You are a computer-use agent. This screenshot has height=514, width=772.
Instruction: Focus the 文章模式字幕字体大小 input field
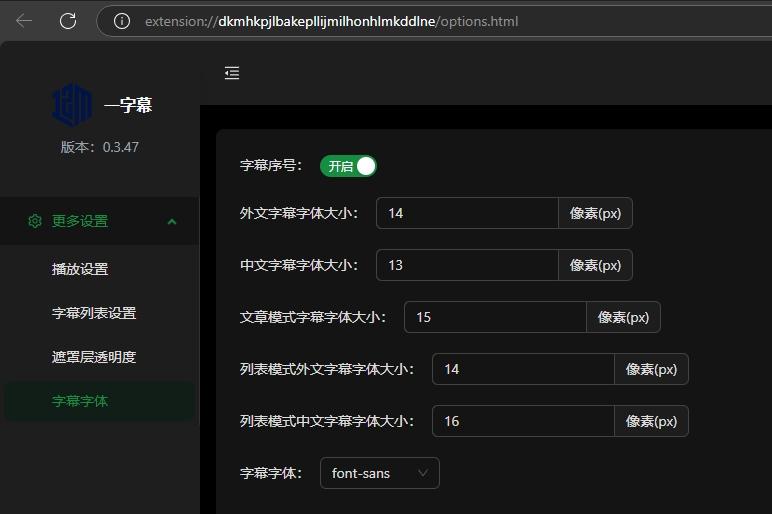[495, 317]
